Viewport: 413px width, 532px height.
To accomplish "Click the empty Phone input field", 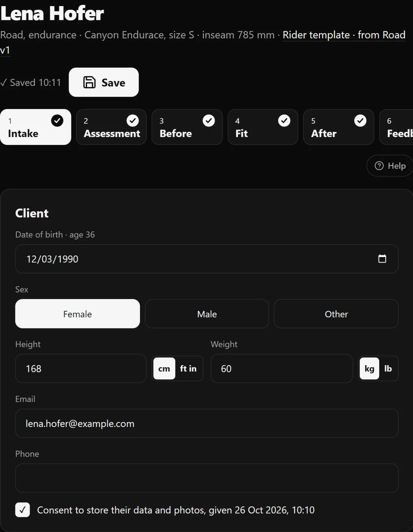I will 207,478.
